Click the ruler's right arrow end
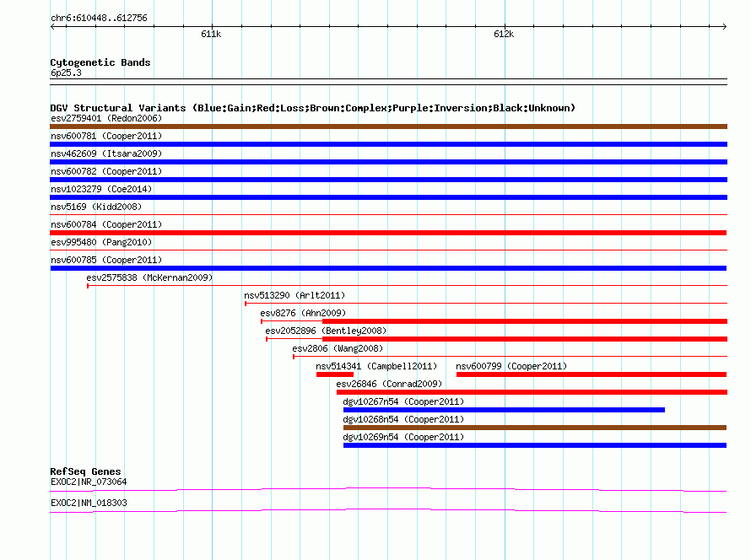The height and width of the screenshot is (560, 751). [x=724, y=26]
